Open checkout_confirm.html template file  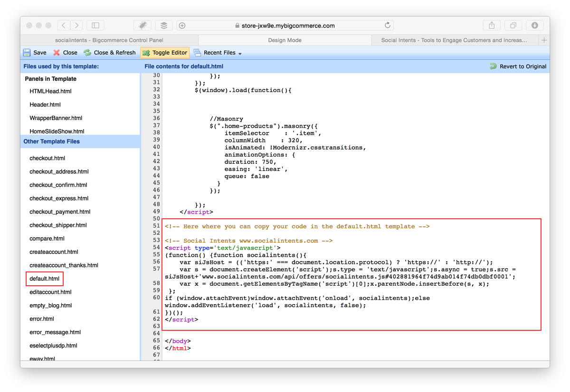(x=58, y=185)
